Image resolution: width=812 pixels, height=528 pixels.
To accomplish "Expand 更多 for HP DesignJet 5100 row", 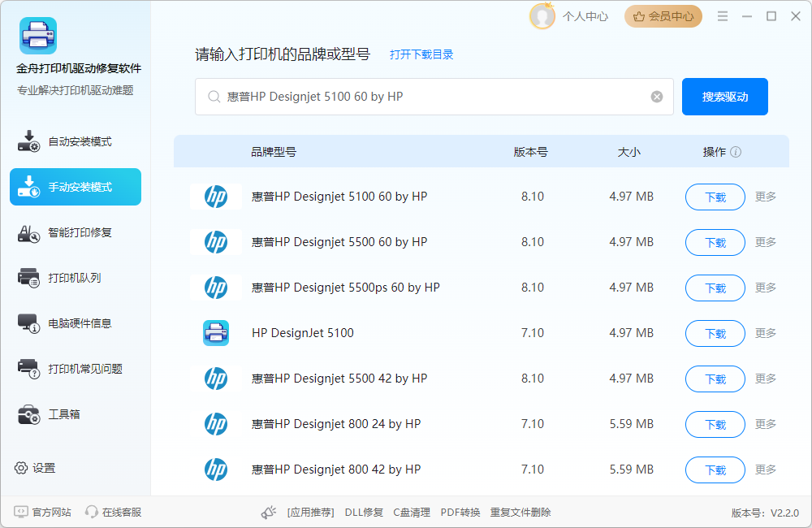I will pos(766,333).
